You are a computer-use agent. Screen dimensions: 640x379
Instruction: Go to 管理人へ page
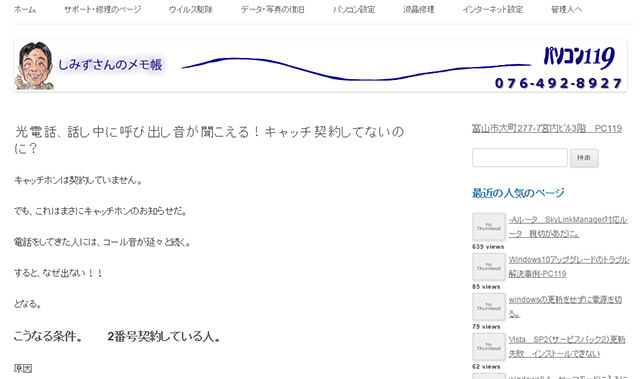[x=567, y=9]
